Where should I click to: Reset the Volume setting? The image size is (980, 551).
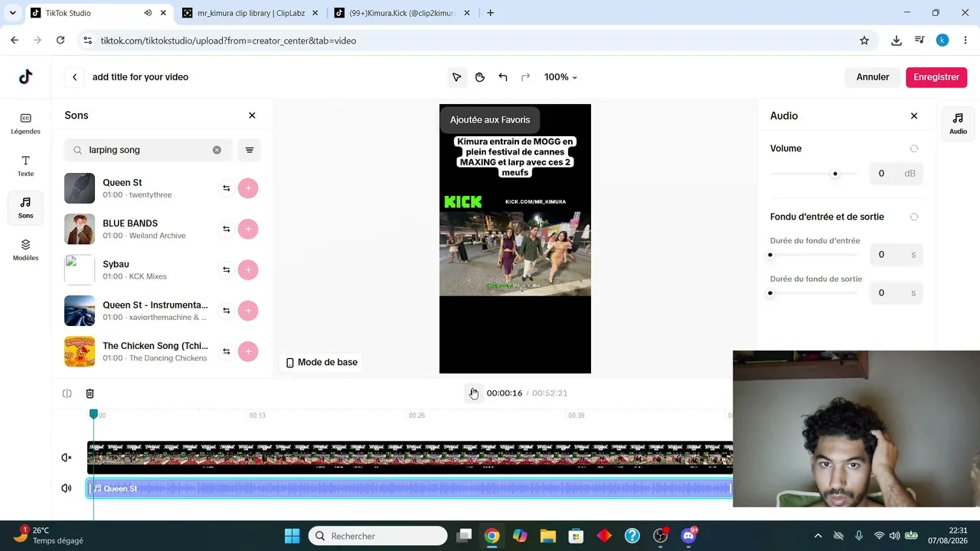tap(913, 148)
